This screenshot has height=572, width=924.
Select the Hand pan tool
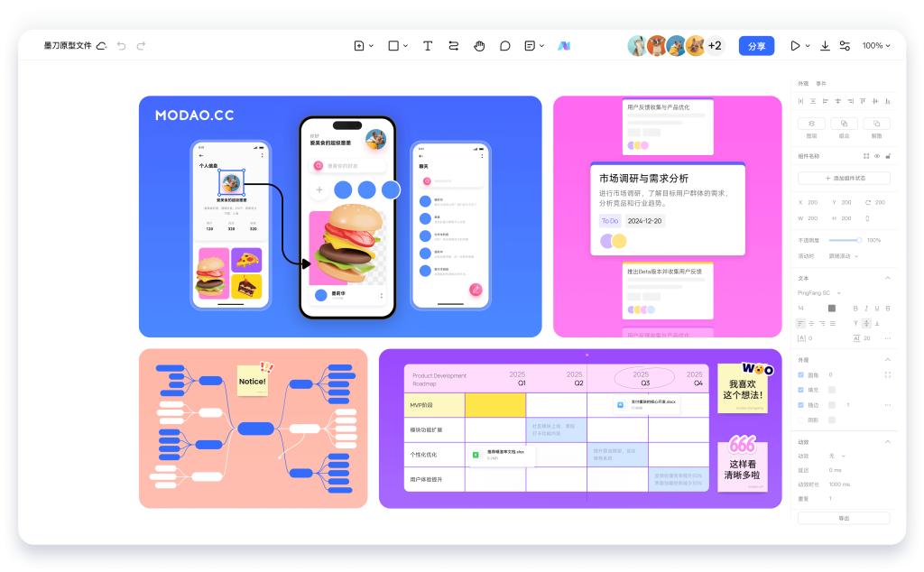[x=479, y=46]
